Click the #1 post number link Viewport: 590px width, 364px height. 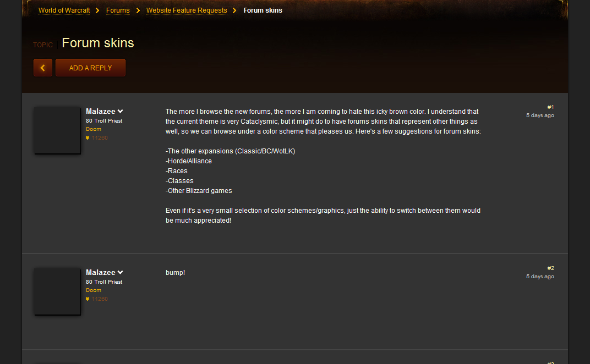(549, 106)
